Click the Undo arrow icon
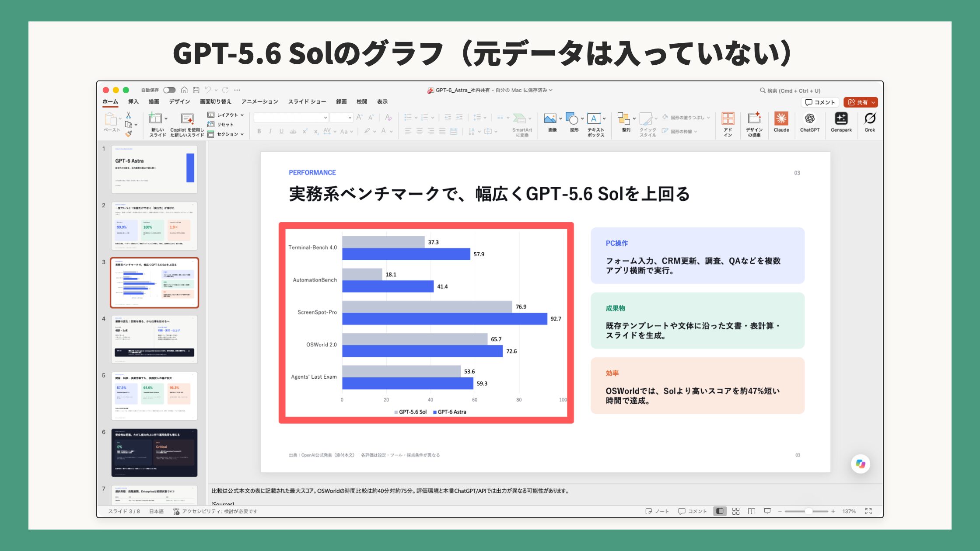The image size is (980, 551). [x=208, y=90]
